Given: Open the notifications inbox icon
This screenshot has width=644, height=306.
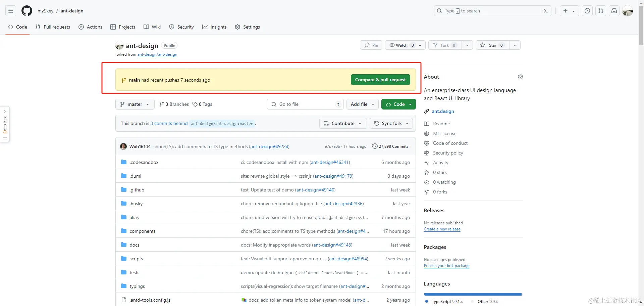Looking at the screenshot, I should (614, 11).
